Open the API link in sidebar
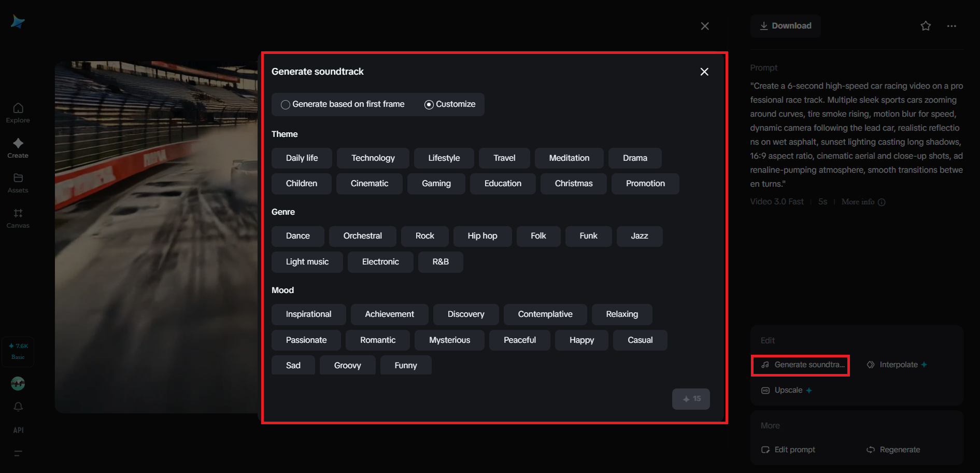980x473 pixels. coord(18,430)
